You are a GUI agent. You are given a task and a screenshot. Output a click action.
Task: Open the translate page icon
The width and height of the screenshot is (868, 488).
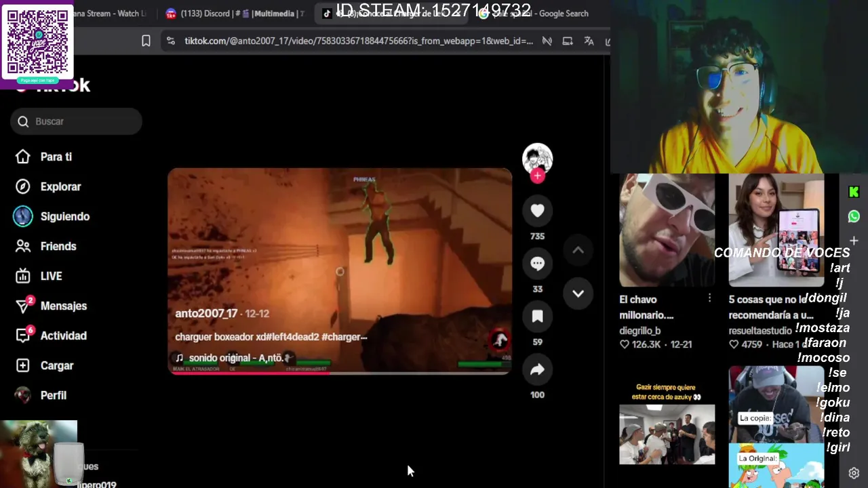coord(589,41)
